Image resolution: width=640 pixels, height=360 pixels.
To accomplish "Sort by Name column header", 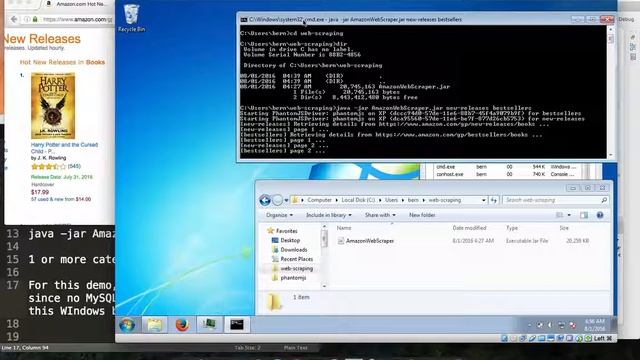I will pyautogui.click(x=344, y=228).
